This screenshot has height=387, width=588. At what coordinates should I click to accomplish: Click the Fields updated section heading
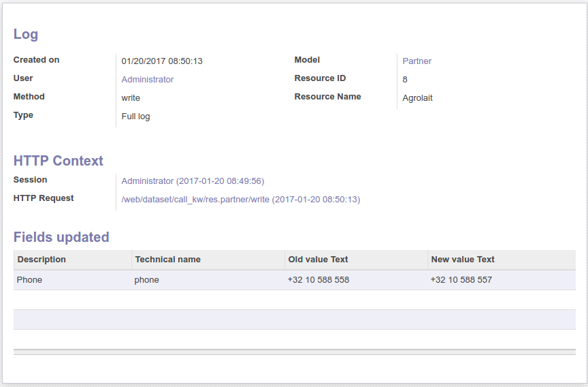[61, 237]
